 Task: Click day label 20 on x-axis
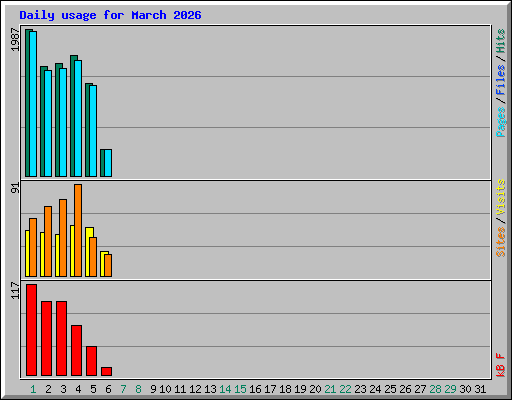(x=315, y=389)
